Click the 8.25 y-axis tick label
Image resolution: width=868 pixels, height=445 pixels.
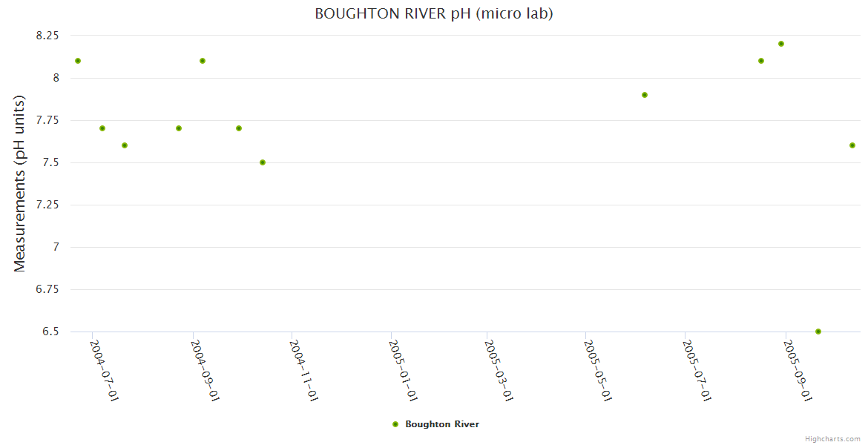pyautogui.click(x=47, y=36)
